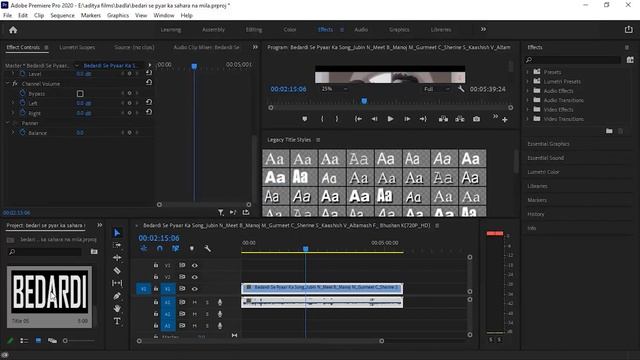The height and width of the screenshot is (360, 640).
Task: Select the Ripple Edit tool
Action: tap(117, 258)
